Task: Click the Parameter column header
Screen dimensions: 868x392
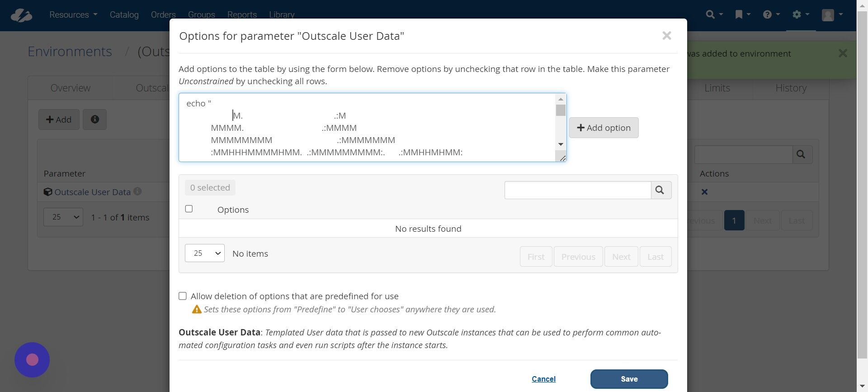Action: (65, 173)
